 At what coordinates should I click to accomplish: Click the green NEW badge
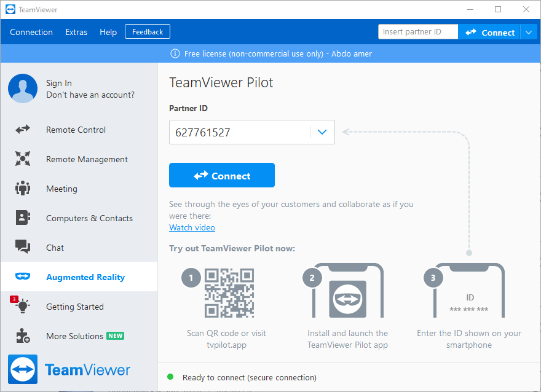[x=115, y=336]
